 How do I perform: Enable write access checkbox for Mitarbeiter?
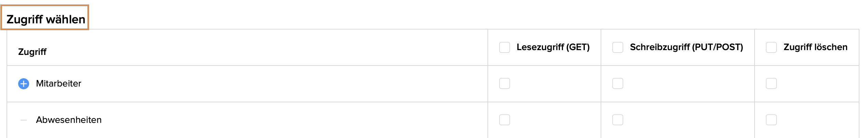pos(617,83)
